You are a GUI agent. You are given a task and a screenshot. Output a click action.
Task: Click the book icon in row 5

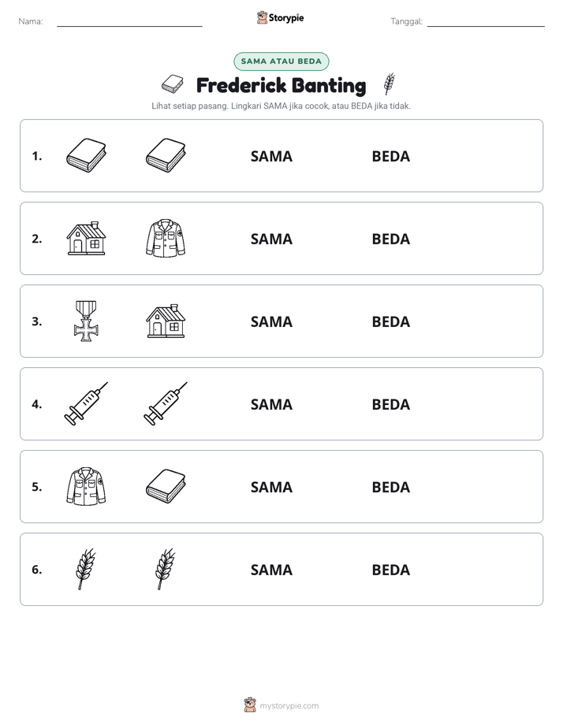click(166, 486)
